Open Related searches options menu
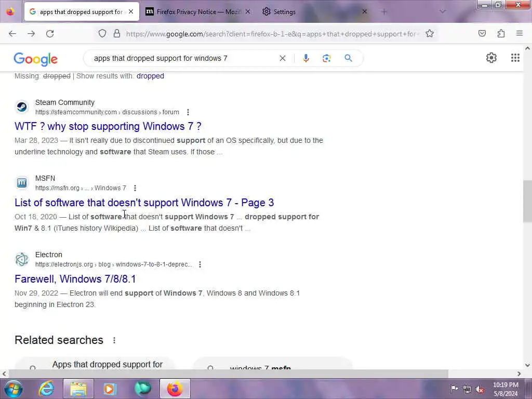Image resolution: width=532 pixels, height=399 pixels. point(114,340)
